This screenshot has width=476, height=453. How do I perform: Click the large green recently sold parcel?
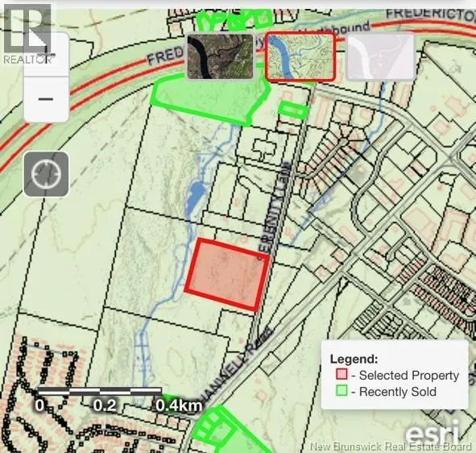tap(210, 98)
